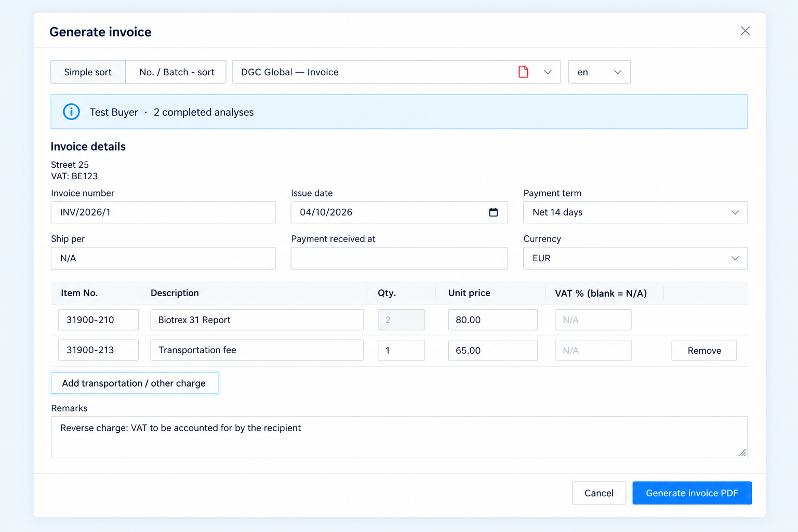The image size is (798, 532).
Task: Click the blue info icon beside Test Buyer
Action: point(71,112)
